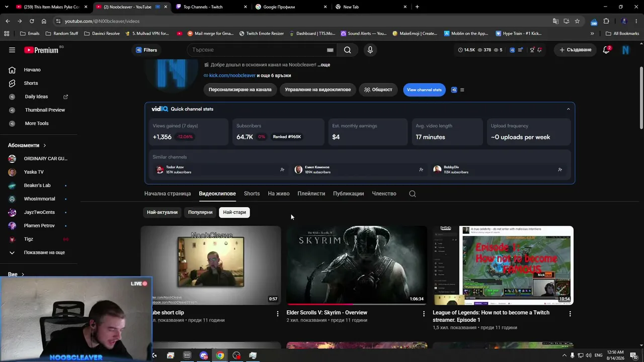Switch to Начална страница tab

point(168,194)
